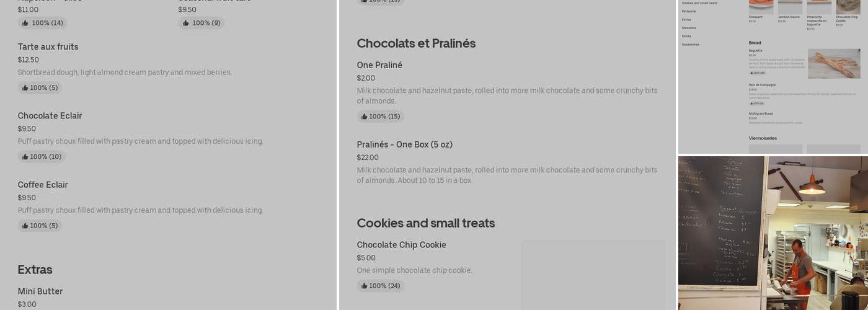Open the Multigrain Bread listing
This screenshot has width=868, height=310.
(761, 113)
